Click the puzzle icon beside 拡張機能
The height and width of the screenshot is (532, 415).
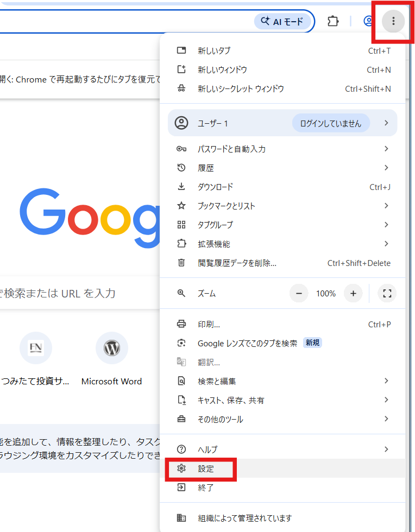181,243
